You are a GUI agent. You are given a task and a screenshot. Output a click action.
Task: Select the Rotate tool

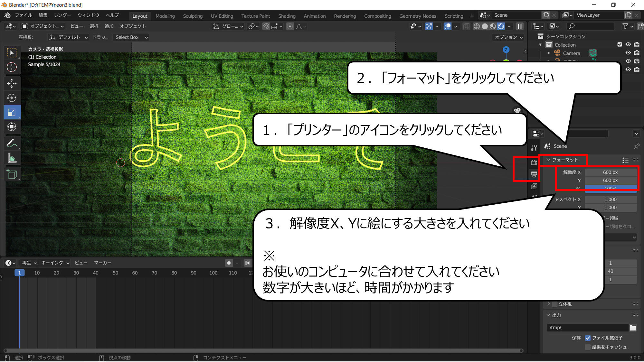[x=12, y=98]
